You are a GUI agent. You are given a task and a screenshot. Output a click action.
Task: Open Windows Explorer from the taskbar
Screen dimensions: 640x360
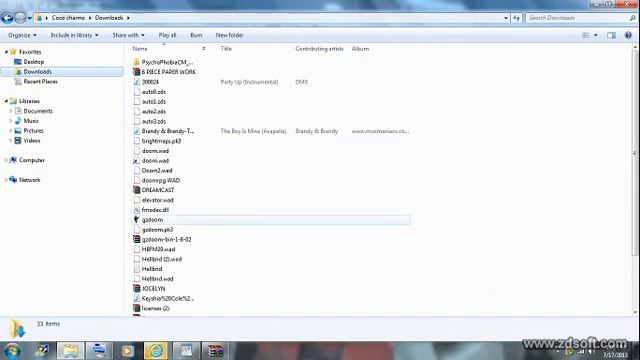(x=70, y=351)
